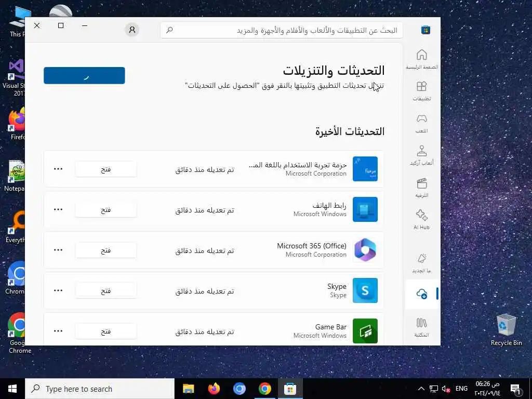Open the Chromium icon in the taskbar
This screenshot has width=532, height=399.
click(x=239, y=389)
